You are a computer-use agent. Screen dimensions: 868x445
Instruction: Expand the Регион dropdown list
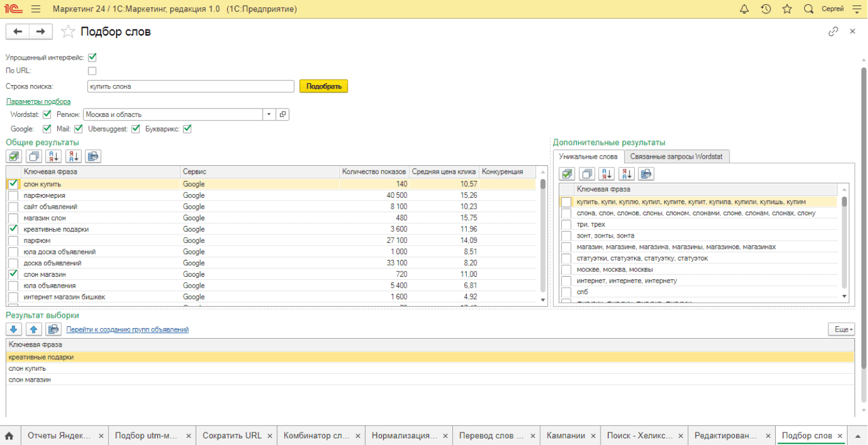click(x=268, y=115)
